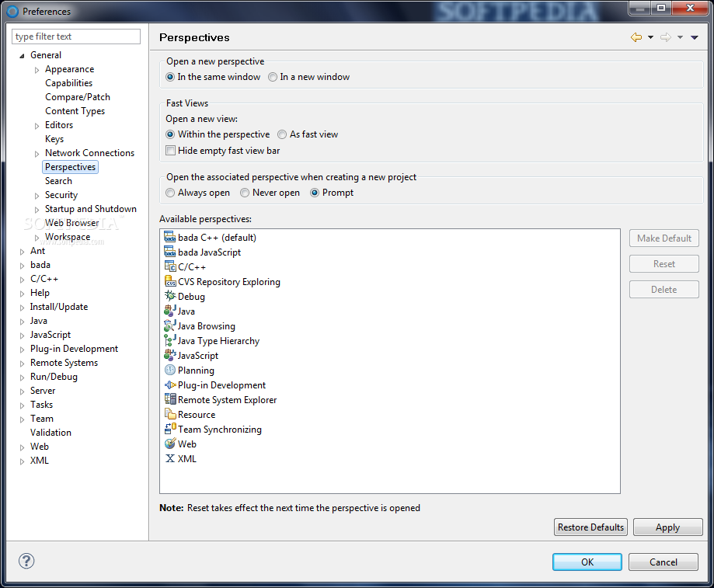Click the Forward navigation arrow
The height and width of the screenshot is (588, 714).
point(666,37)
